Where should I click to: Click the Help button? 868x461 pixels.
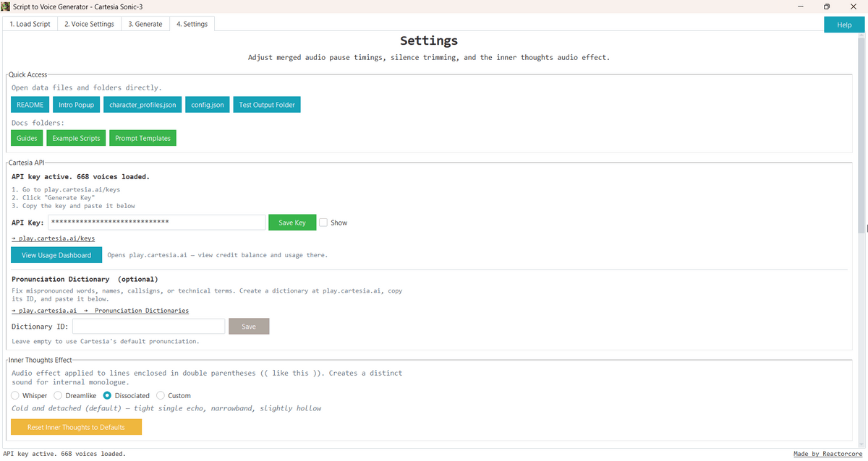(844, 25)
